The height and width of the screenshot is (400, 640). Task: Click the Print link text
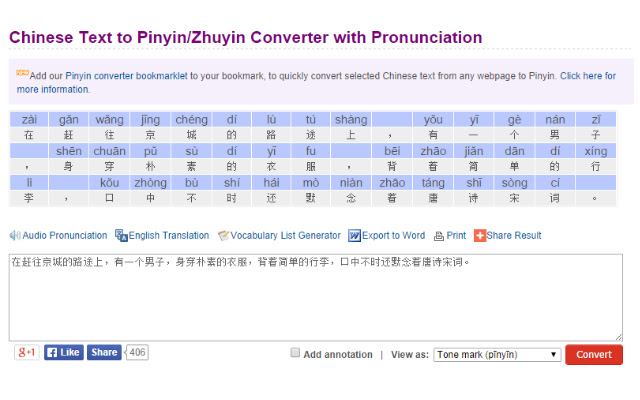(x=456, y=236)
